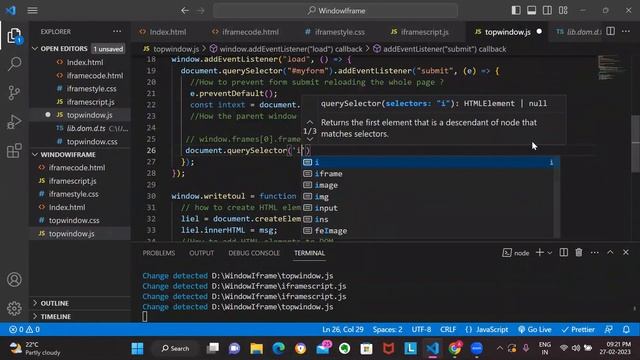Select feImage suggestion in autocomplete list
Screen dimensions: 640x360
point(430,231)
